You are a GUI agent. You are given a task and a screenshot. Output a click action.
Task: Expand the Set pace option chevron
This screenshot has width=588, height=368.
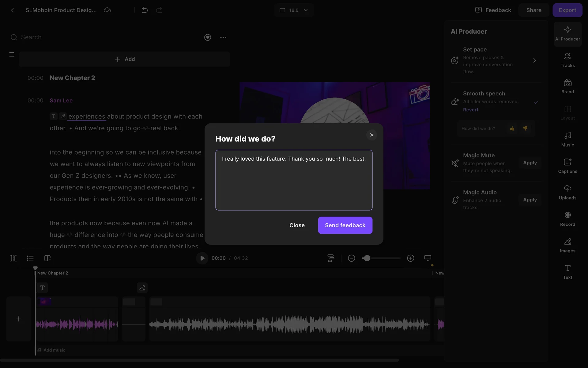[x=534, y=60]
